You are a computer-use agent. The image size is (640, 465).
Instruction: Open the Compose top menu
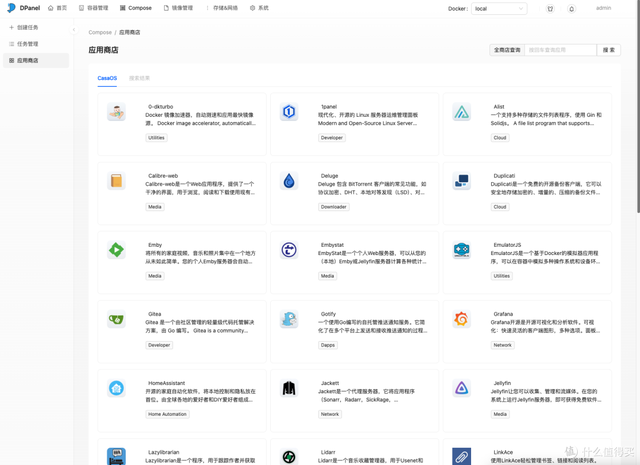136,8
